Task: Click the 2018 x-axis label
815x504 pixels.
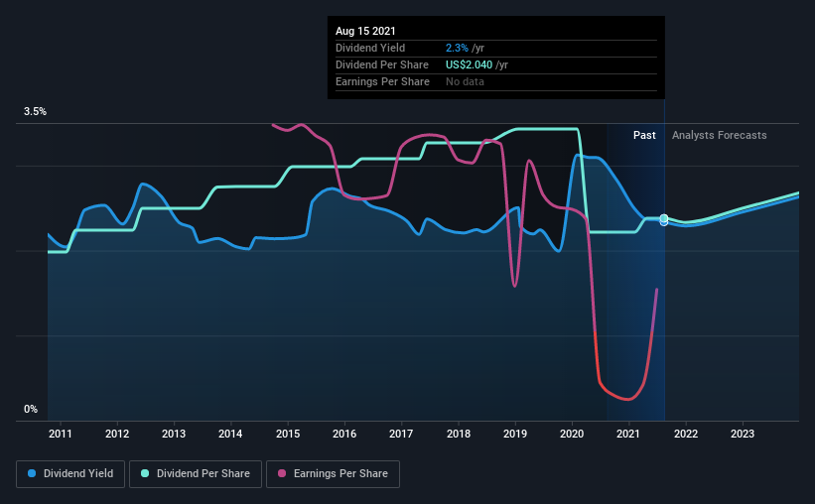Action: (459, 434)
